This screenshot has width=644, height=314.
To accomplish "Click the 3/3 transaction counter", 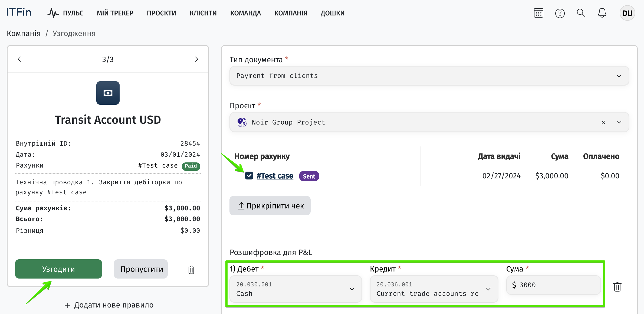I will pyautogui.click(x=108, y=59).
